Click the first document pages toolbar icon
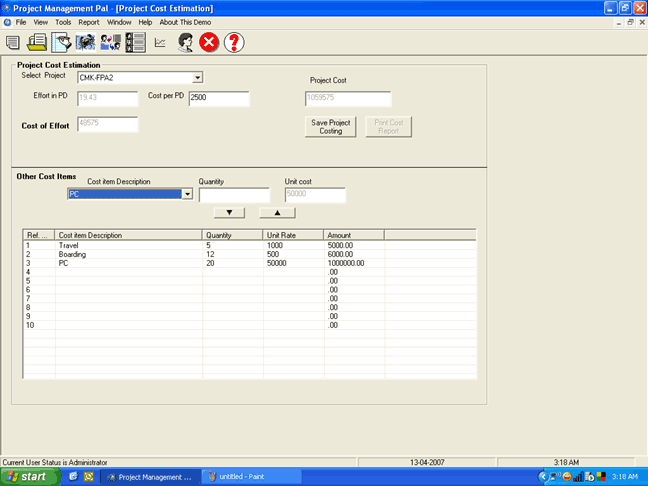 pyautogui.click(x=13, y=42)
